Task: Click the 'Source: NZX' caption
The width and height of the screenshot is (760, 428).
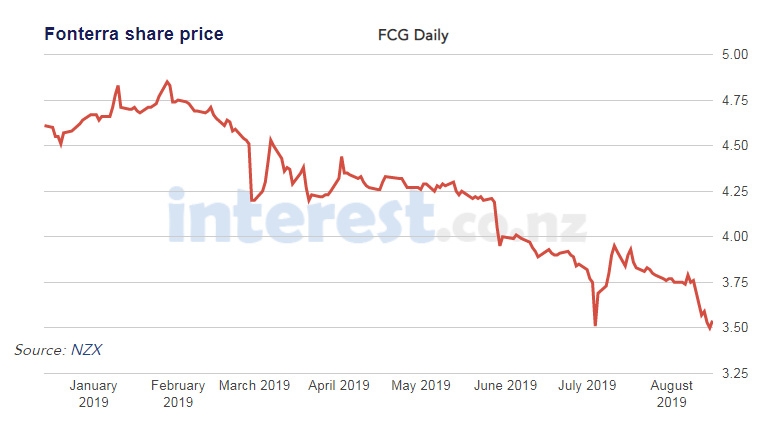Action: click(x=58, y=350)
